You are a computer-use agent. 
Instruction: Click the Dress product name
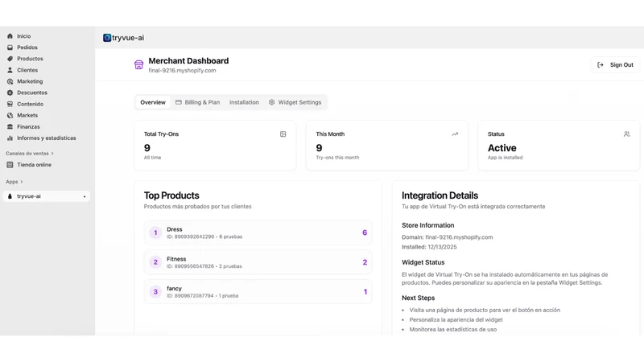(174, 229)
